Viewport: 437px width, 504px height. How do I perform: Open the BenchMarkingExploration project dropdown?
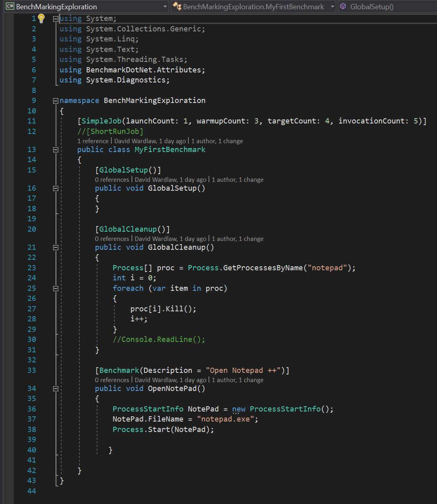pyautogui.click(x=165, y=6)
